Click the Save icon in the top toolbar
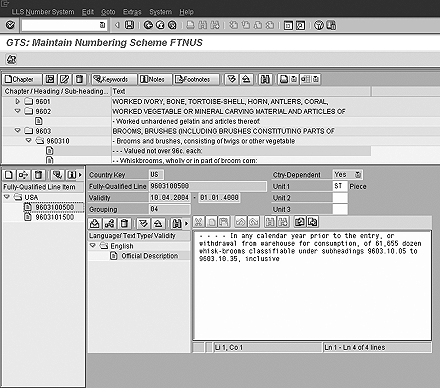 [x=129, y=25]
